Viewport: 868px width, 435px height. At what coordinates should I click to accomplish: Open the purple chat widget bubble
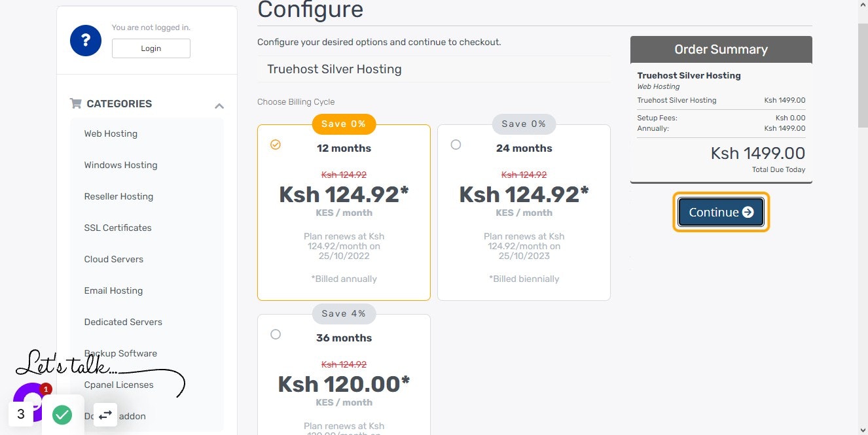tap(26, 399)
